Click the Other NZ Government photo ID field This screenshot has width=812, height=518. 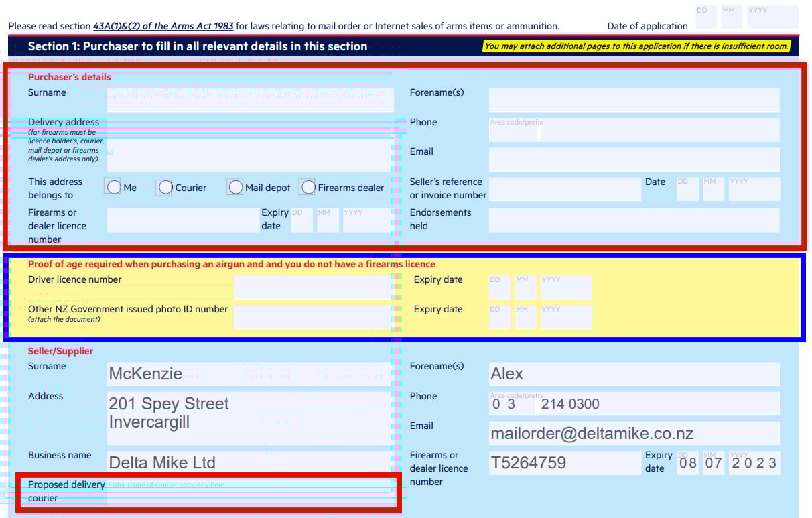point(313,316)
